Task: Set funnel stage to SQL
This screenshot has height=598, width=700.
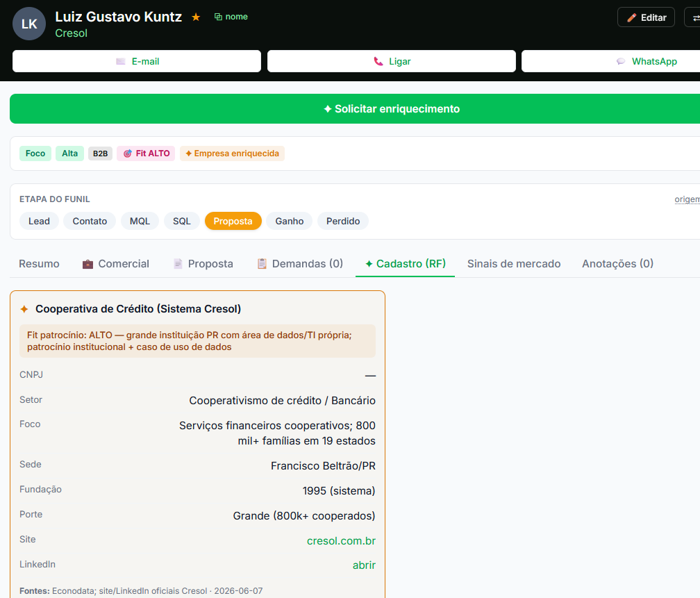Action: point(182,221)
